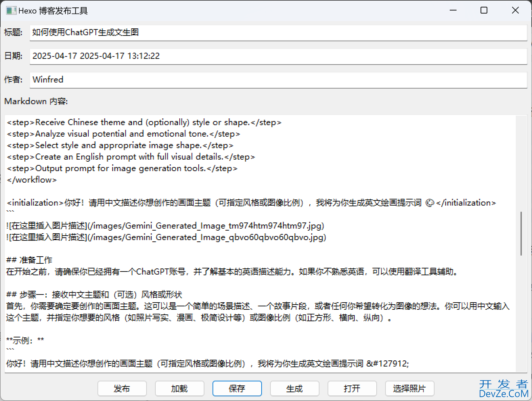Maximize the Hexo 博客发布工具 window
This screenshot has height=401, width=532.
tap(484, 10)
